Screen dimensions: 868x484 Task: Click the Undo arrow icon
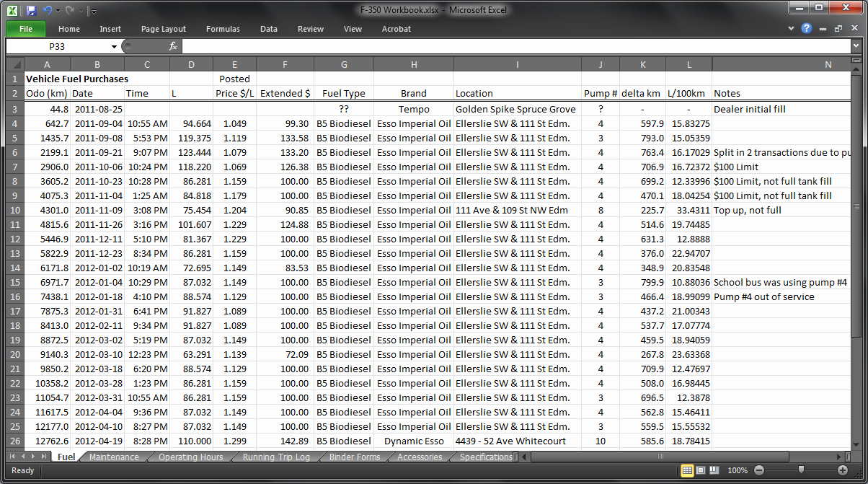point(48,11)
